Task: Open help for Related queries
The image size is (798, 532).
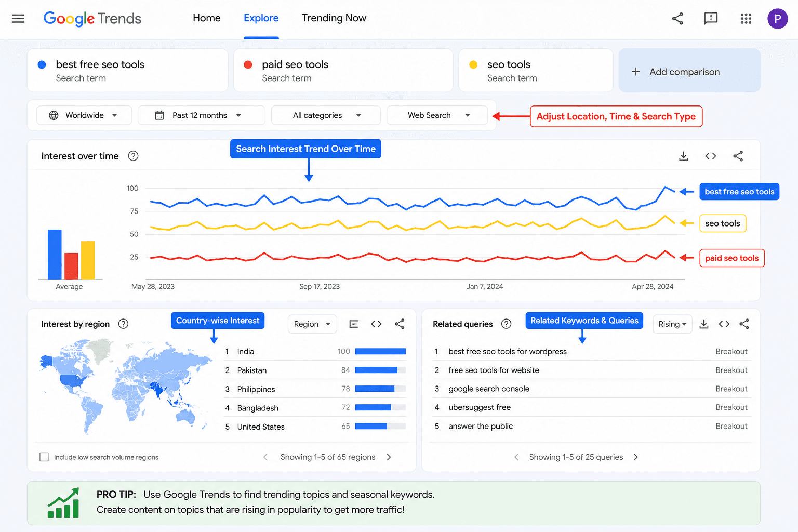Action: 506,324
